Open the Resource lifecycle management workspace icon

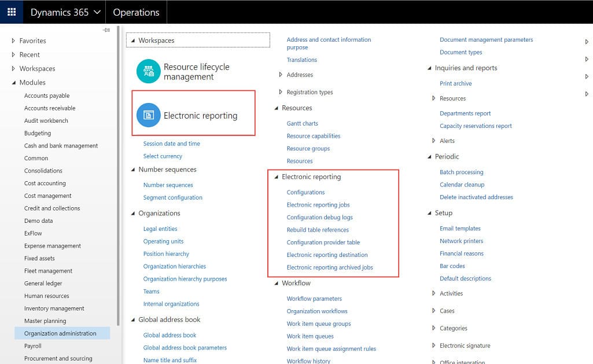click(x=148, y=71)
